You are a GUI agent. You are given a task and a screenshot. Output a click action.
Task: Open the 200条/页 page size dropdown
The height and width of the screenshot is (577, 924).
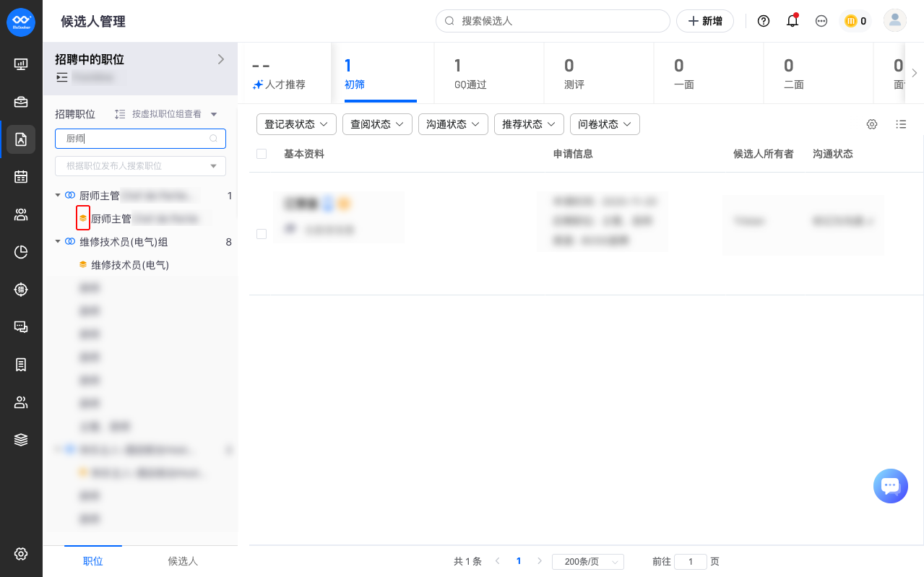coord(588,562)
